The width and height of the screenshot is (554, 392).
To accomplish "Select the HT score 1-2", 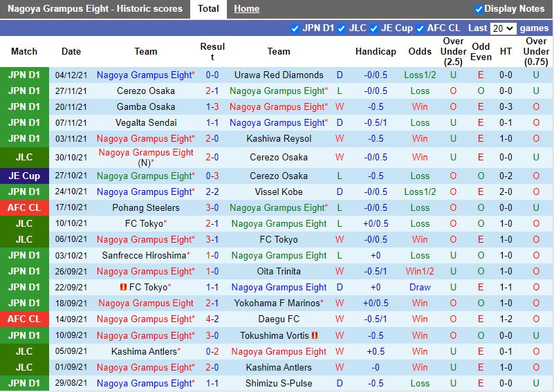I will (506, 319).
